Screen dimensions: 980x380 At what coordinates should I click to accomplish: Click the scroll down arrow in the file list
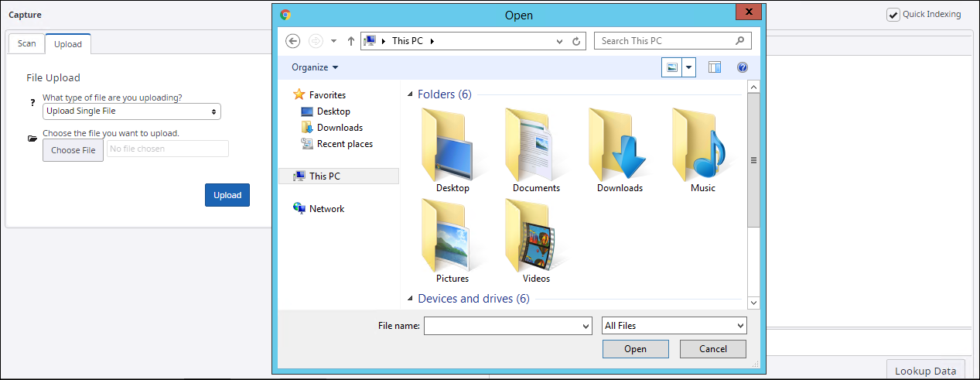click(x=753, y=303)
